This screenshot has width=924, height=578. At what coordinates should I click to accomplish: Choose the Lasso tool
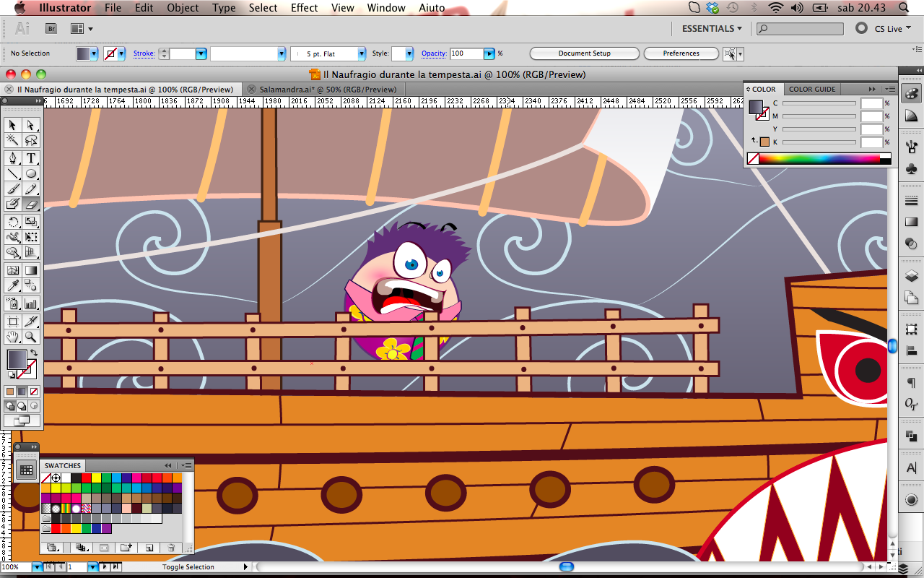click(31, 140)
